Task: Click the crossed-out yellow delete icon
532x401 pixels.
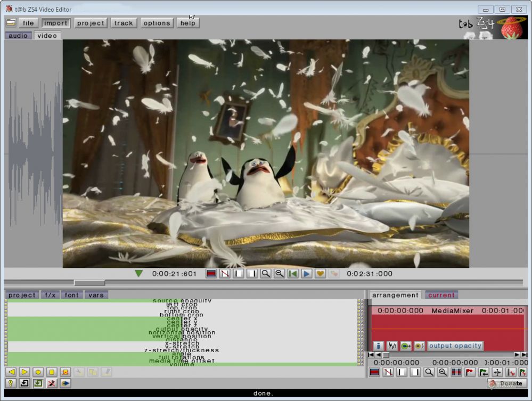Action: [x=65, y=372]
